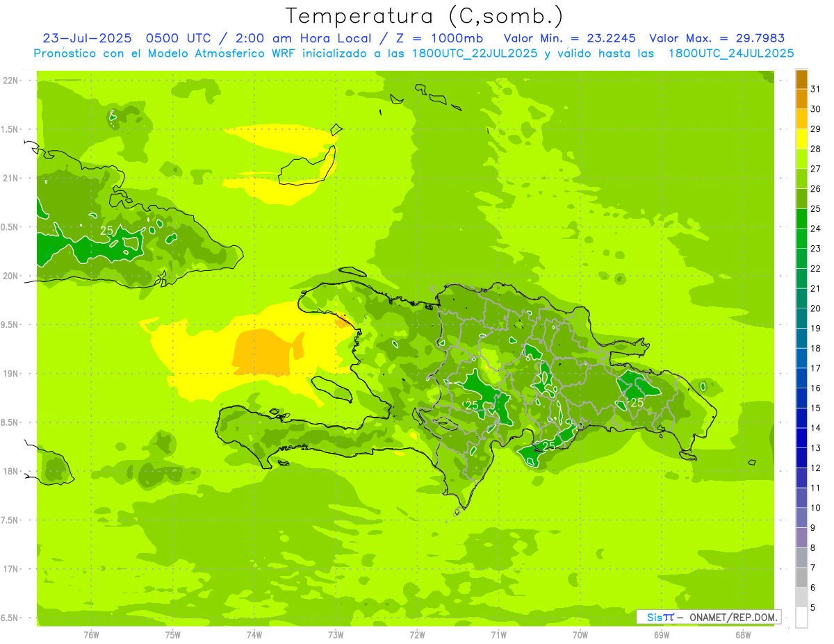
Task: Click "Valor Min. = 23.2245" text
Action: pos(569,38)
